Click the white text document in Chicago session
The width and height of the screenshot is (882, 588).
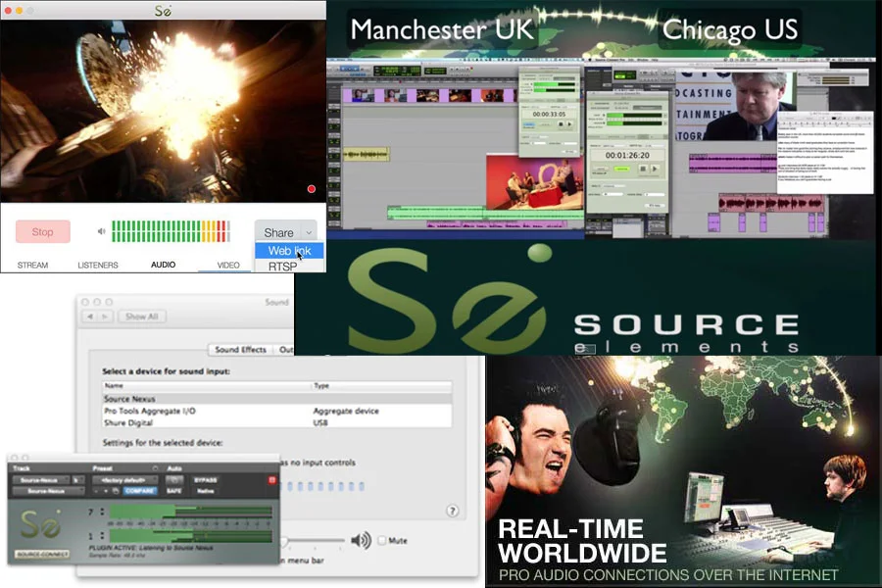click(825, 153)
